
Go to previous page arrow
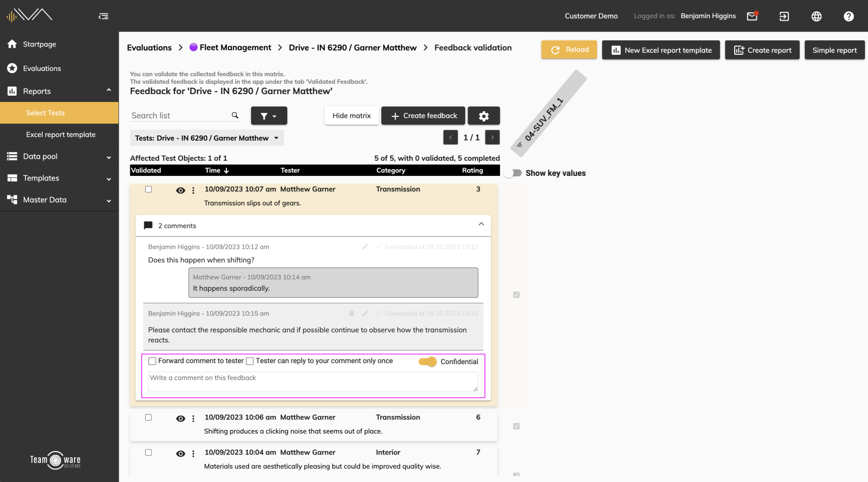point(451,138)
